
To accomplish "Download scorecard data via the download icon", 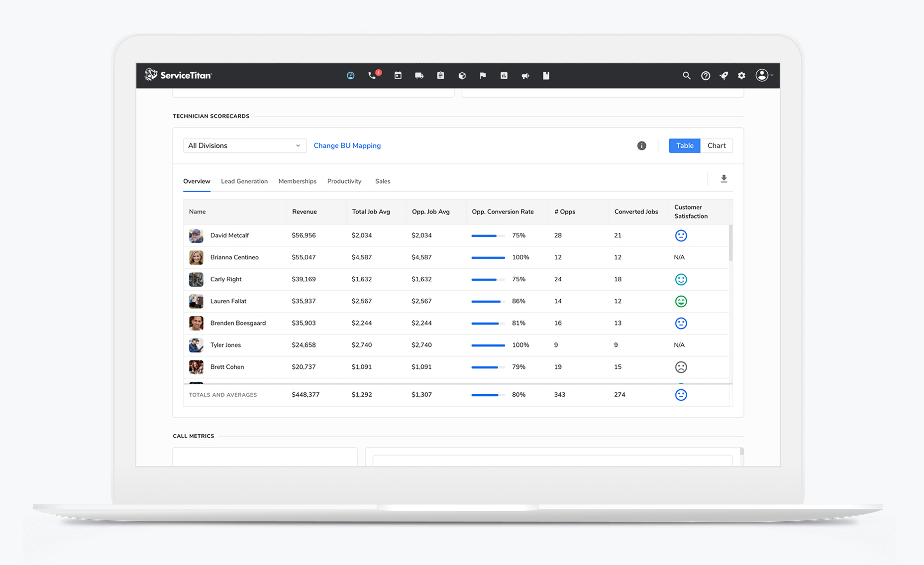I will click(x=724, y=178).
